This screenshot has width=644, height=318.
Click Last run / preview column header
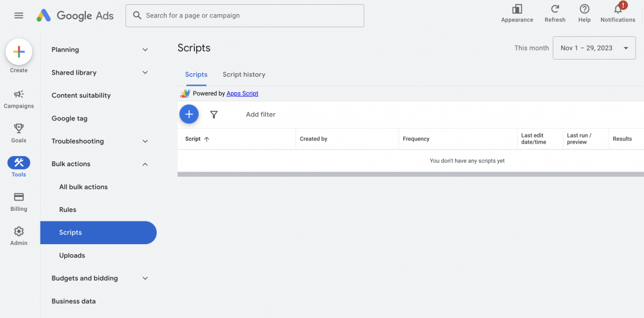579,139
